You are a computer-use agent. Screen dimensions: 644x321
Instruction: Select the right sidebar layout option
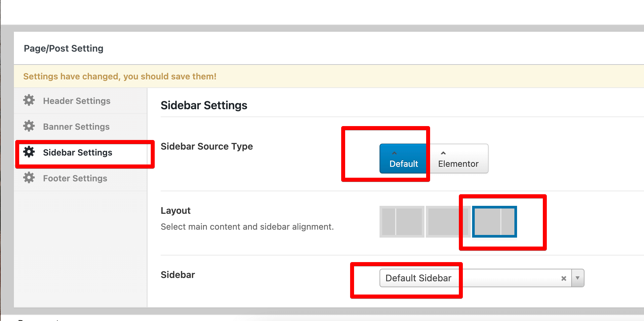494,222
